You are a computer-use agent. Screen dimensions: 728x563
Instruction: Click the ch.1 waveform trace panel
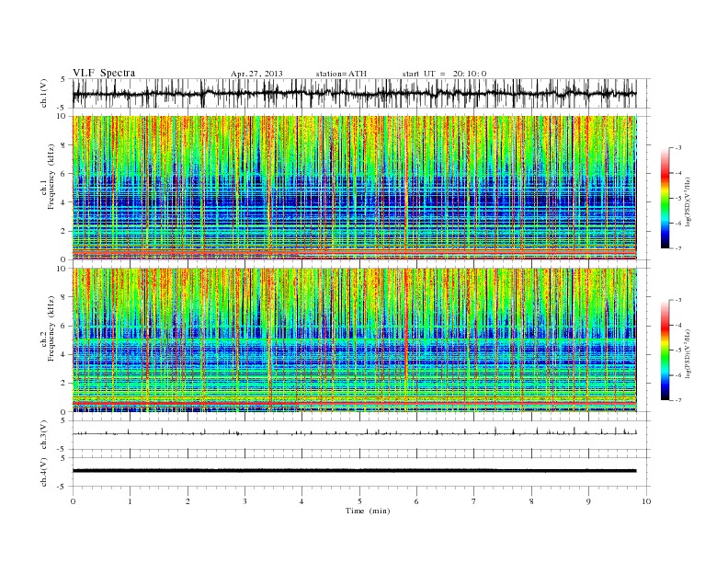coord(361,93)
